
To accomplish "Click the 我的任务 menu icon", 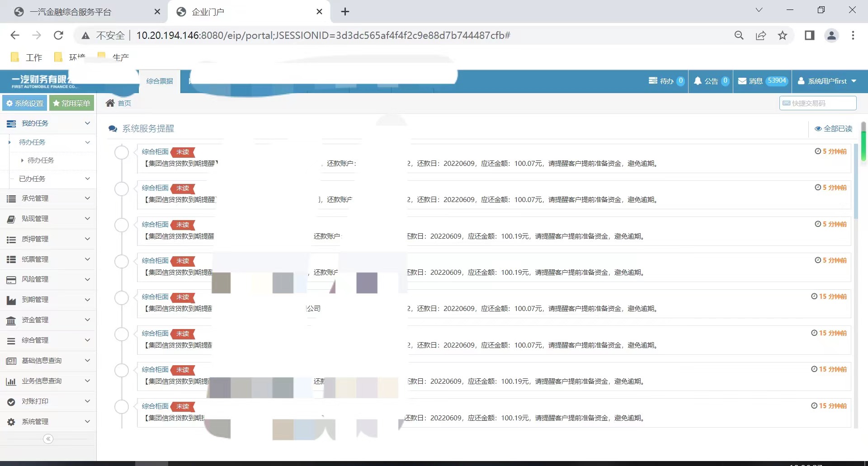I will 11,124.
